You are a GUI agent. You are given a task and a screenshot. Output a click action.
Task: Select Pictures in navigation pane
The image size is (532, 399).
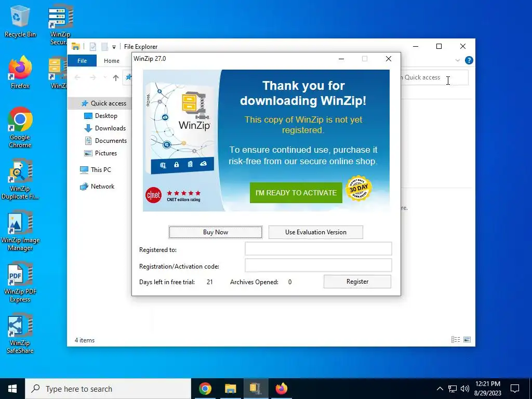click(100, 153)
